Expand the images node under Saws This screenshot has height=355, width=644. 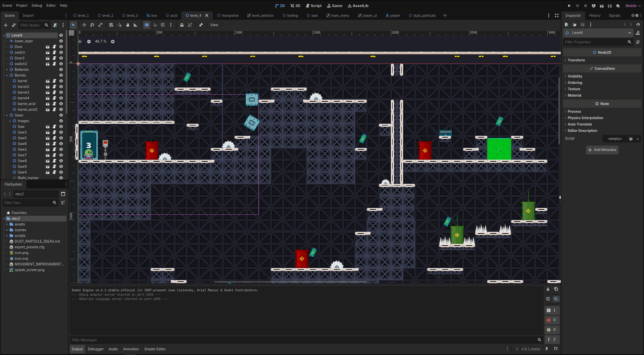click(x=10, y=121)
